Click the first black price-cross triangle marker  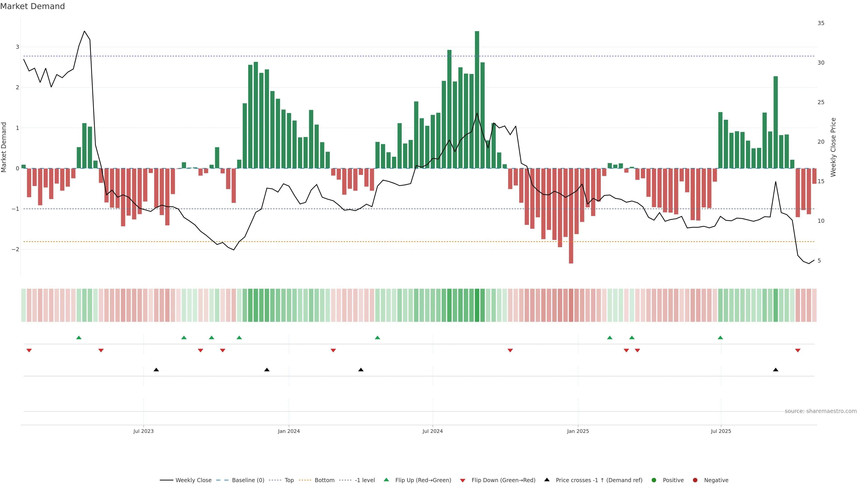click(x=156, y=370)
